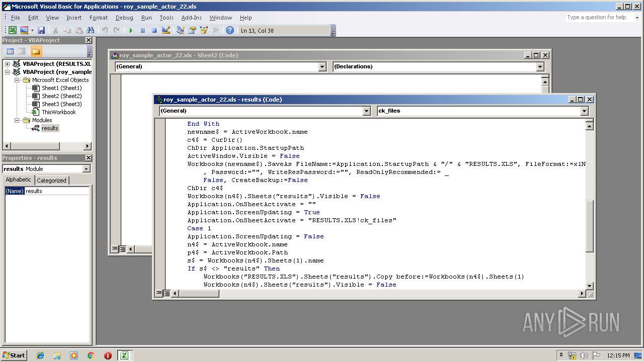Select Sheet3 (Sheet3) in project tree
644x362 pixels.
[61, 104]
